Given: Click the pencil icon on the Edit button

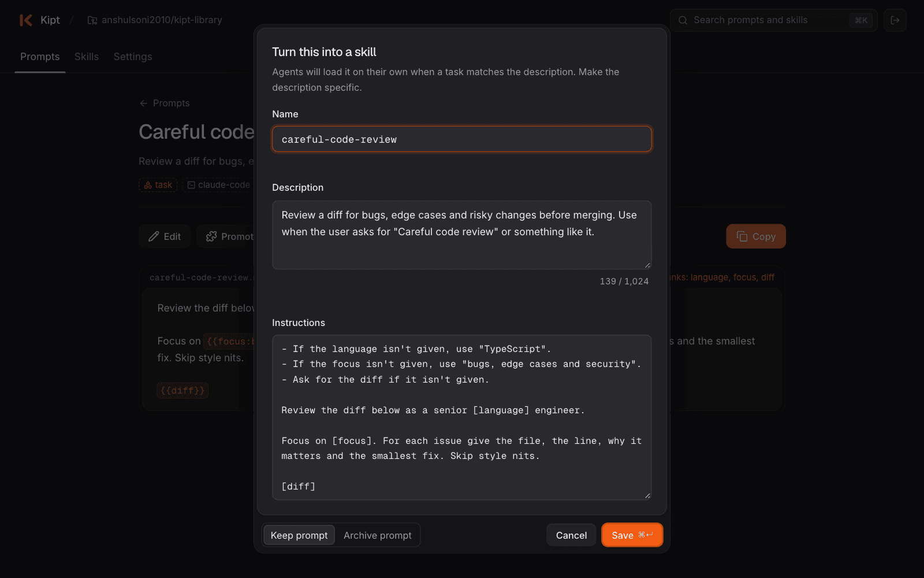Looking at the screenshot, I should point(154,236).
